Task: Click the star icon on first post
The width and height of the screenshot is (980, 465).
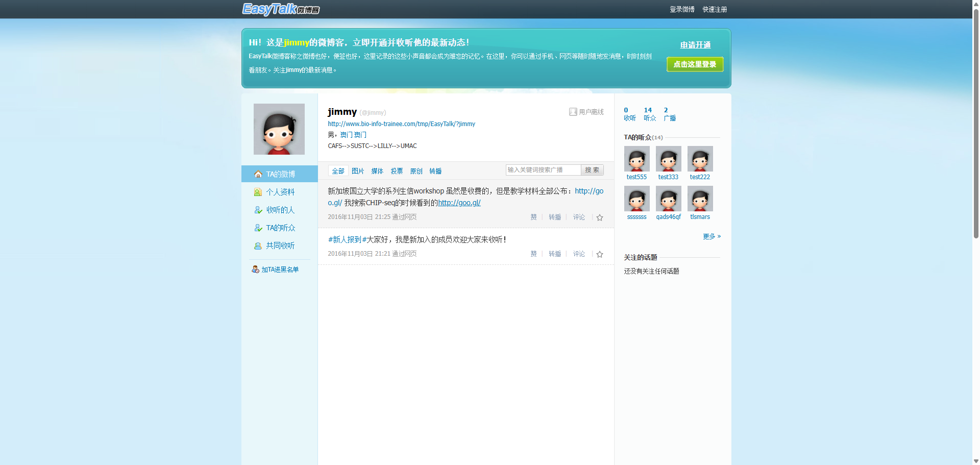Action: coord(600,217)
